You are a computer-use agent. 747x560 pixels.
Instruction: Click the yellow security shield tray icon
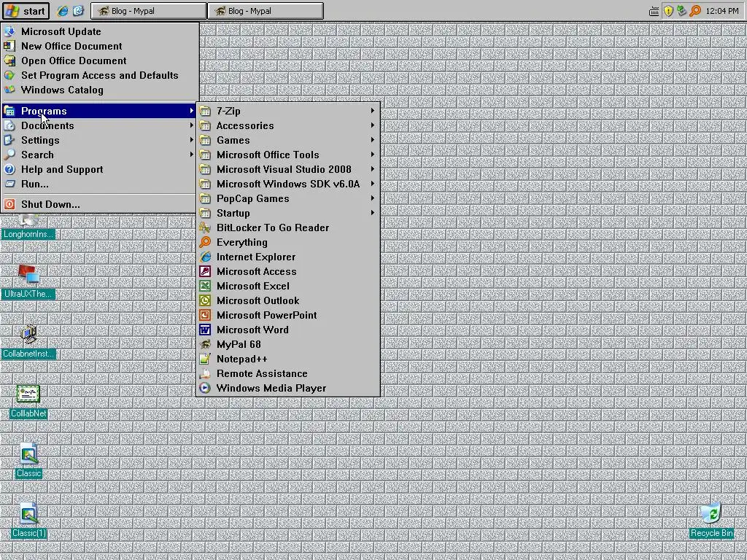(x=668, y=11)
